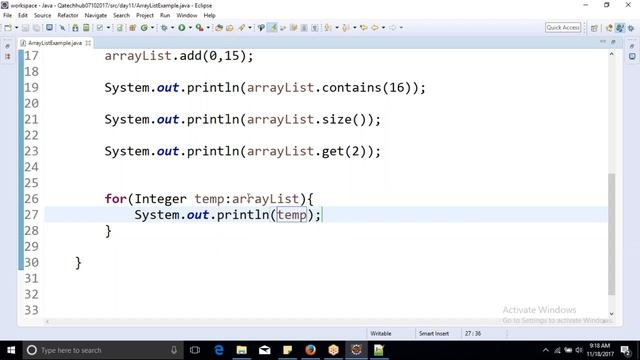
Task: Click the Save toolbar icon
Action: click(25, 28)
